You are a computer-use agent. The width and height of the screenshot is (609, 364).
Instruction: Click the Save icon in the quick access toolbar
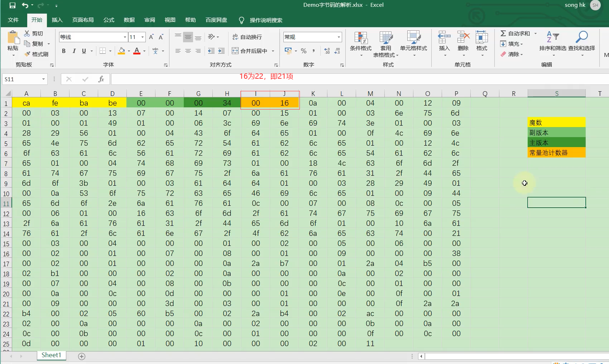(x=12, y=5)
